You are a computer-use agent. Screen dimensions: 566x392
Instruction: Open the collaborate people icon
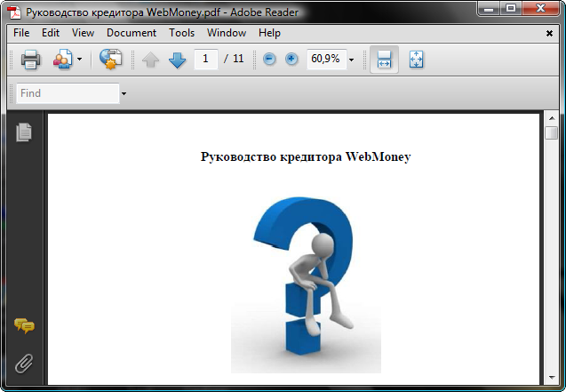point(63,60)
